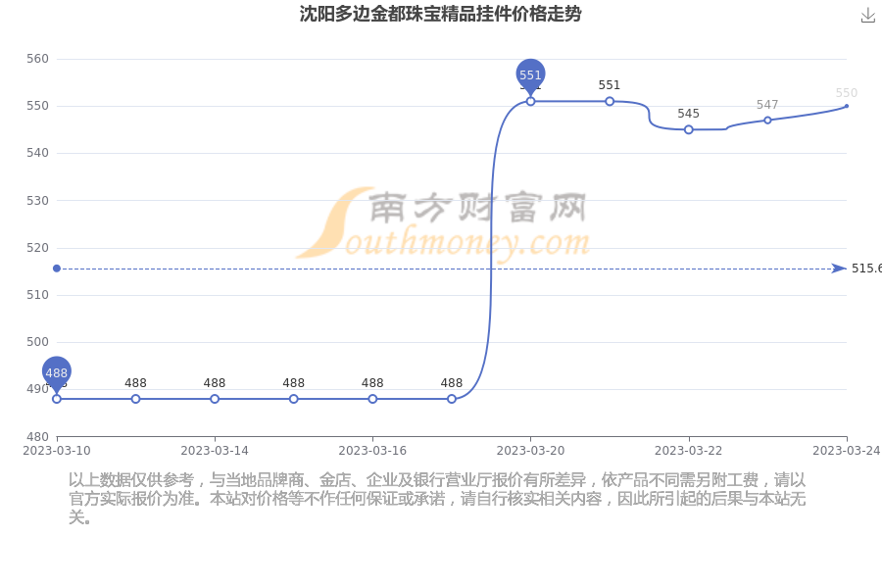Click the disclaimer text starting 以上数据仅供参考
This screenshot has height=588, width=882.
point(437,499)
